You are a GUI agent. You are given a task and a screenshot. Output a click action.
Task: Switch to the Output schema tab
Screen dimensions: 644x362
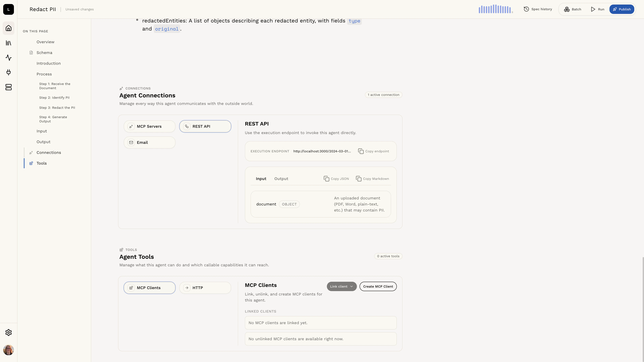click(281, 179)
